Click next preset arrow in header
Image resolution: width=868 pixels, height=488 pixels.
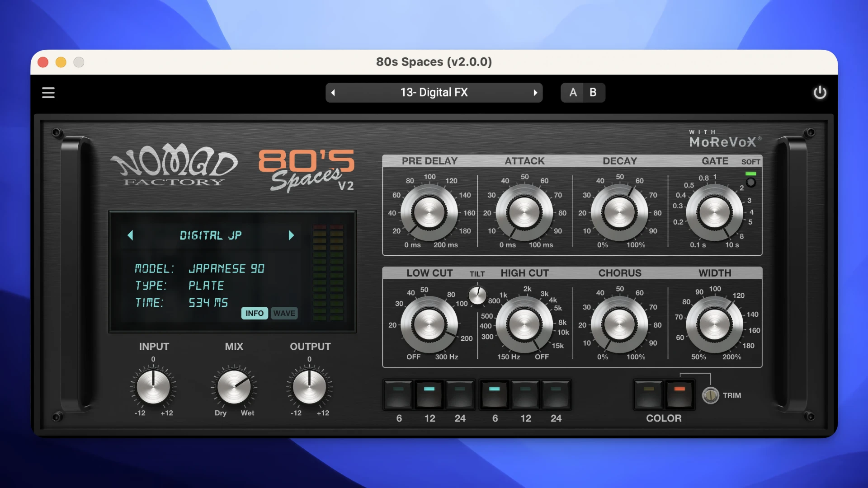[535, 93]
